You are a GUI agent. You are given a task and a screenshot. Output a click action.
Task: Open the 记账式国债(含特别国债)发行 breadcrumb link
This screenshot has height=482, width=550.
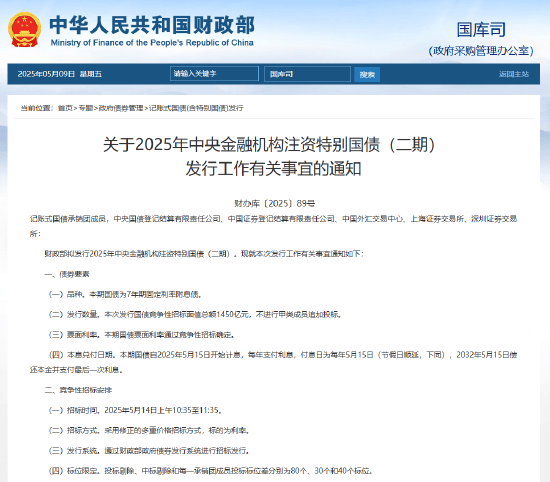pyautogui.click(x=196, y=108)
